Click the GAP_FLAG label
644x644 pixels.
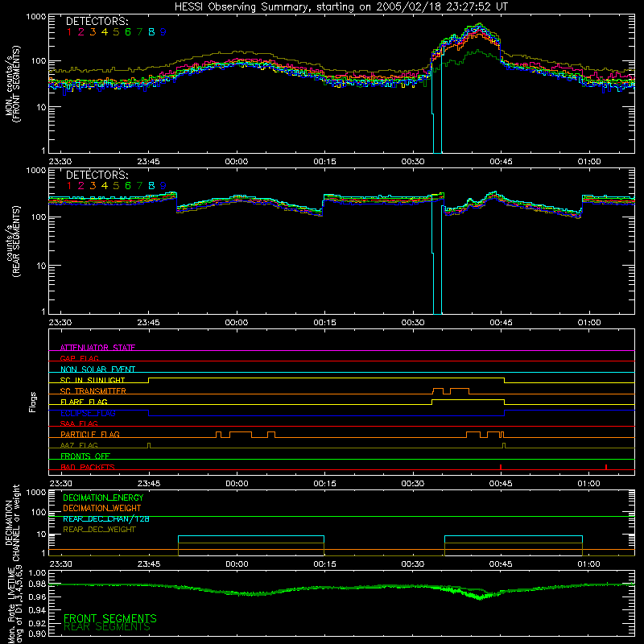point(79,358)
